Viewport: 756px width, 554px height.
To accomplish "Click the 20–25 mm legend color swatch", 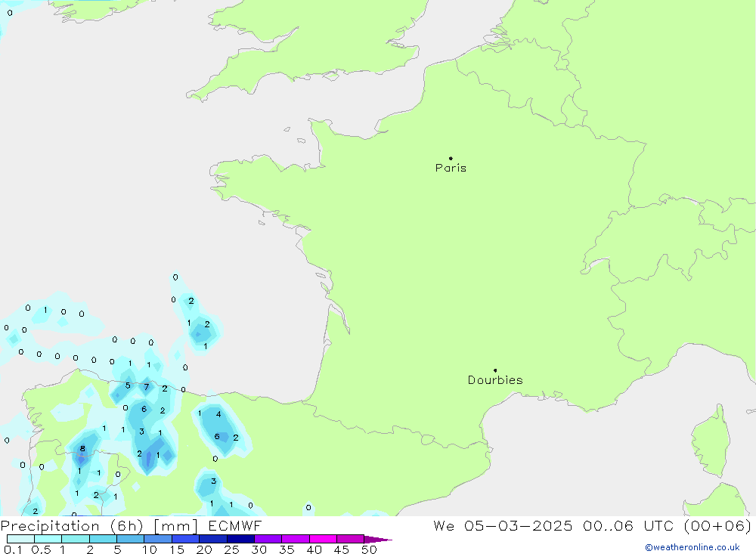I will click(x=213, y=539).
